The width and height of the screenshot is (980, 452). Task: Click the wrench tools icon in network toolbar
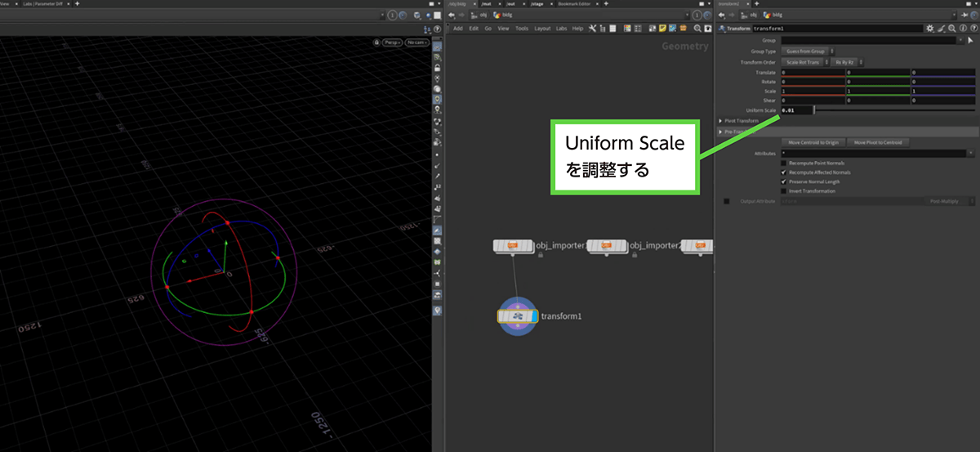pos(591,29)
